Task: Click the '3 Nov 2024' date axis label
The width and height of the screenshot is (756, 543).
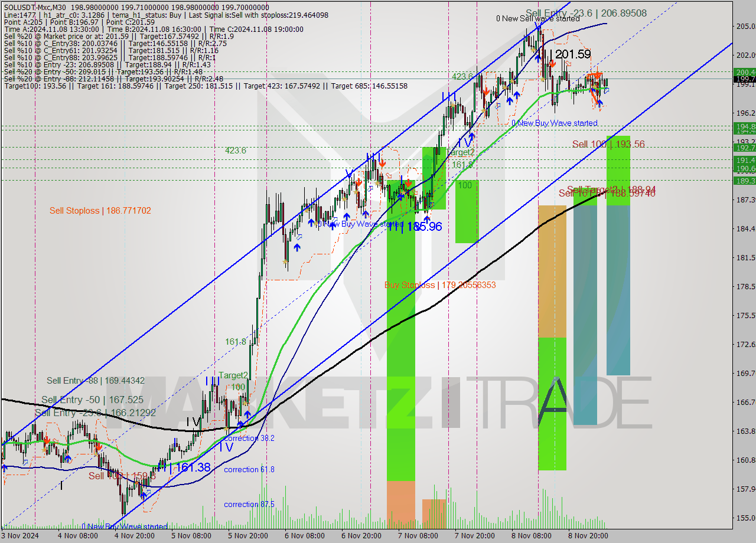Action: (21, 536)
